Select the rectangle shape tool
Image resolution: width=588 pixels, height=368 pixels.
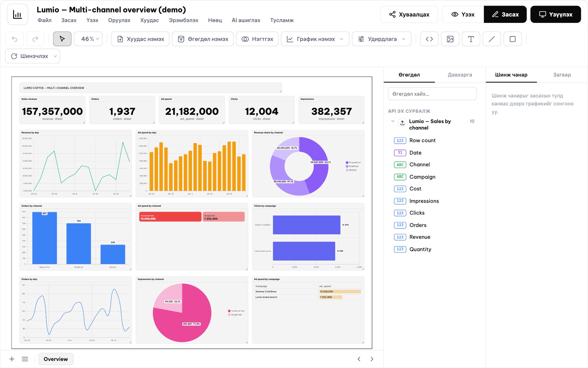tap(513, 39)
